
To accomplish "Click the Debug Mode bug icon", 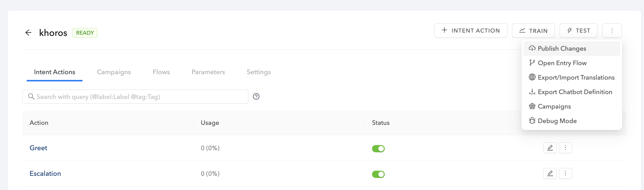I will point(532,121).
